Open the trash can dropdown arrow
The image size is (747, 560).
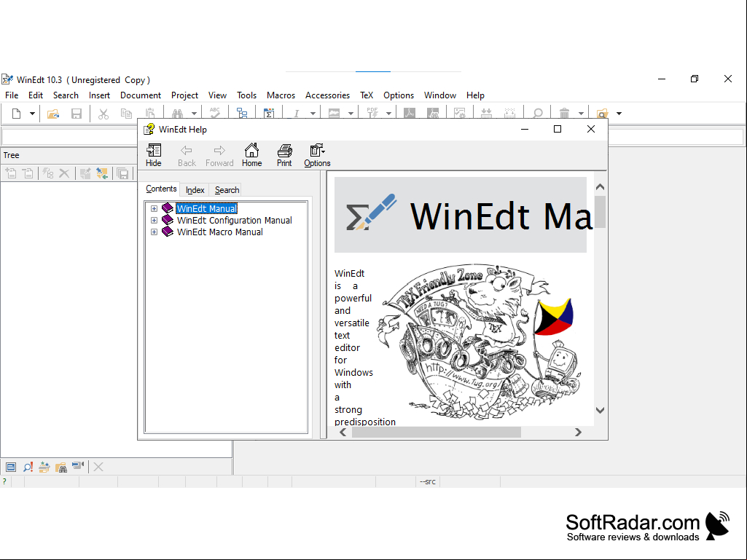click(581, 114)
